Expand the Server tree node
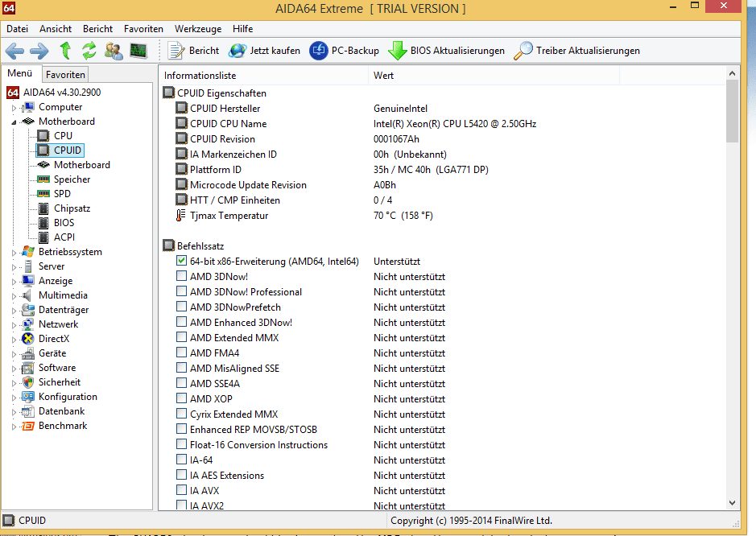This screenshot has height=536, width=756. tap(14, 267)
